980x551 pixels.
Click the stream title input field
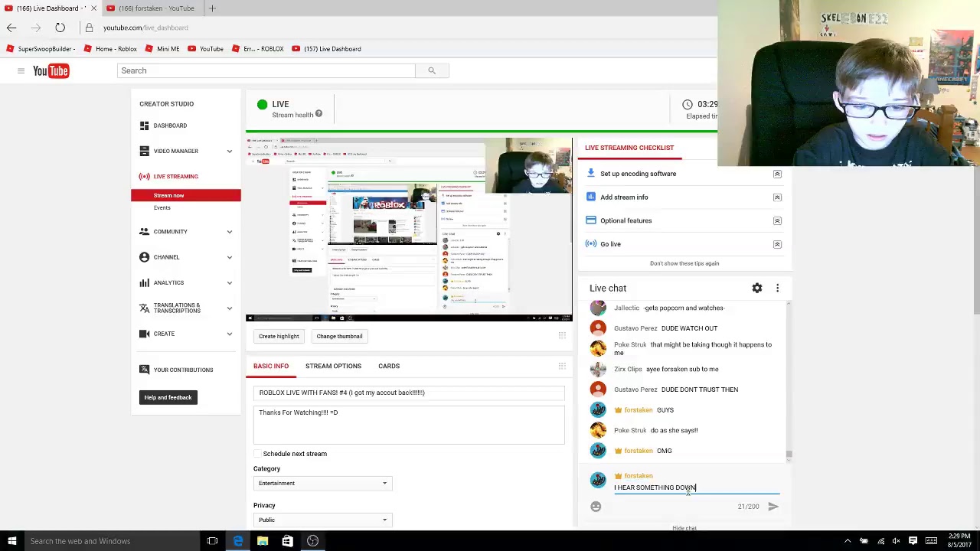[409, 393]
